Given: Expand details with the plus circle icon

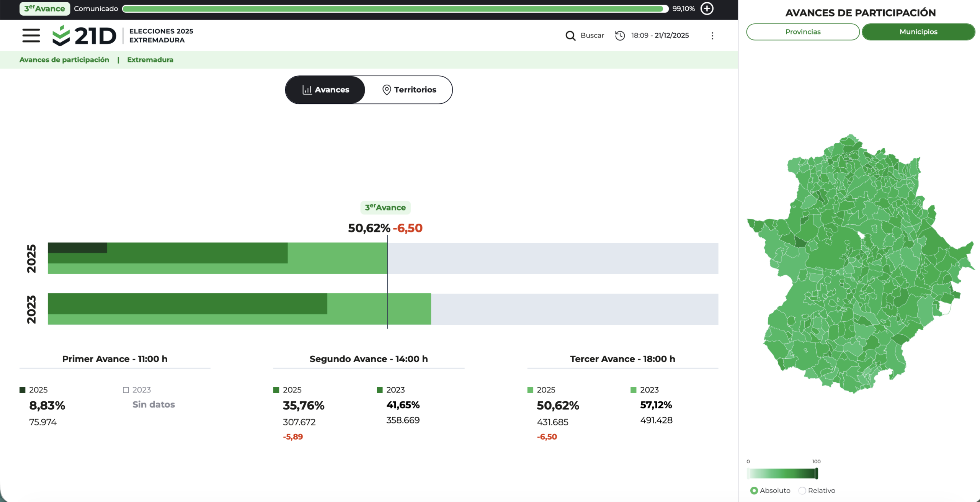Looking at the screenshot, I should tap(707, 8).
